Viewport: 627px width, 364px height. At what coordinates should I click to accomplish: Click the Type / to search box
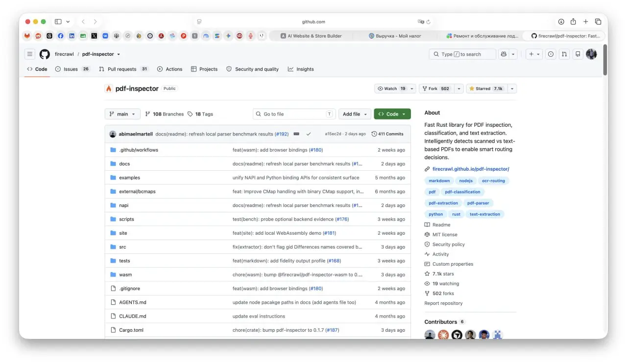(462, 54)
